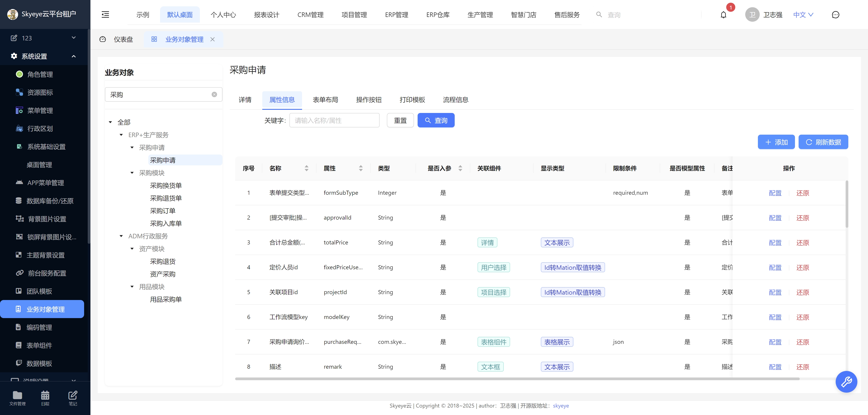Screen dimensions: 868x415
Task: Collapse the 系统设置 section
Action: tap(74, 56)
